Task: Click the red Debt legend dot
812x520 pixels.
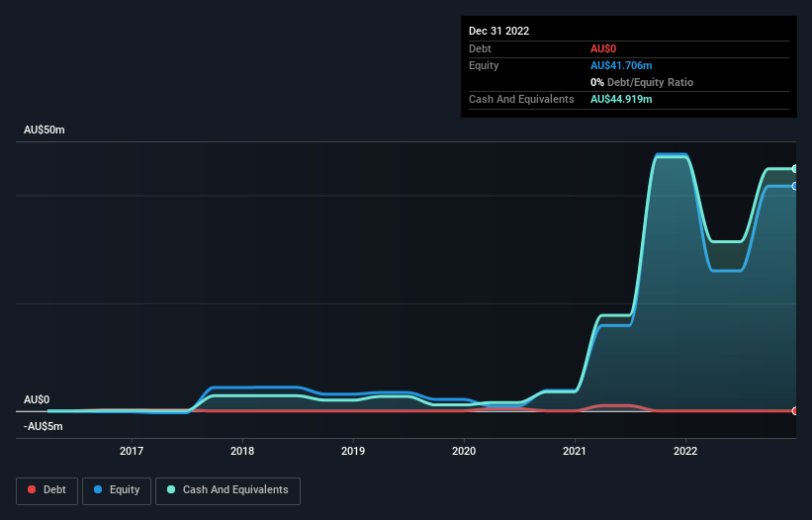Action: (32, 489)
